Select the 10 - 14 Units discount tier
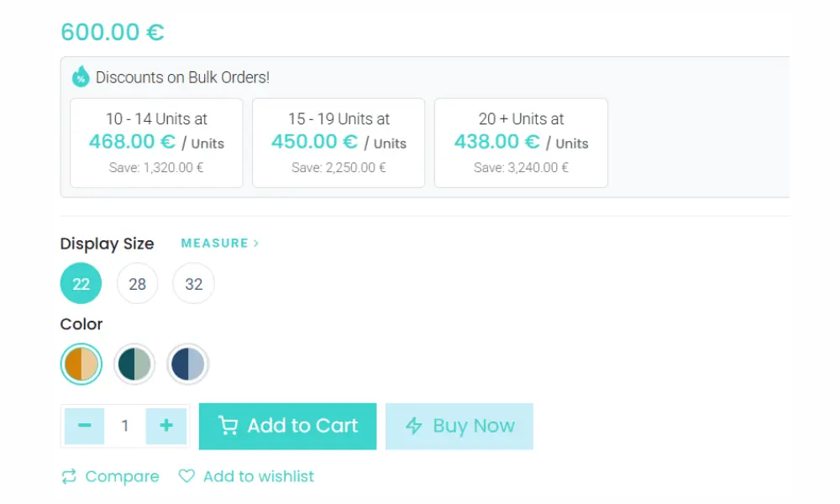The width and height of the screenshot is (840, 504). (x=156, y=143)
